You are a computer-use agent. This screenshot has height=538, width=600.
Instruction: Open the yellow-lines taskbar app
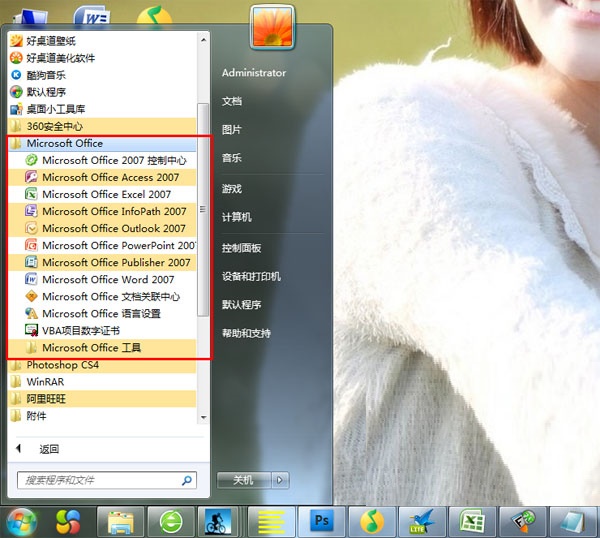pyautogui.click(x=271, y=522)
